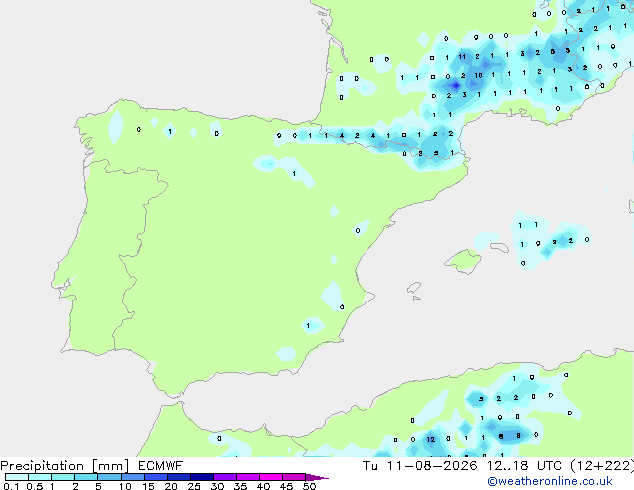Select the 30–35 mm purple legend swatch

(225, 477)
